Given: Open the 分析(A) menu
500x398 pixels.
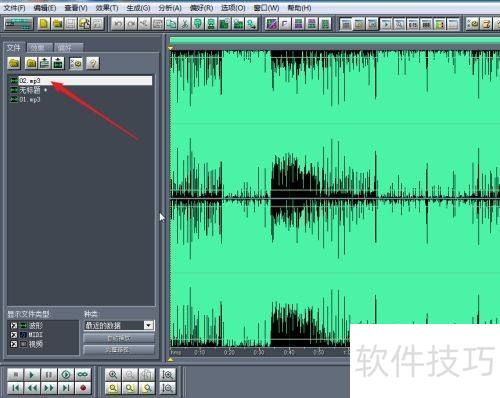Looking at the screenshot, I should 170,8.
